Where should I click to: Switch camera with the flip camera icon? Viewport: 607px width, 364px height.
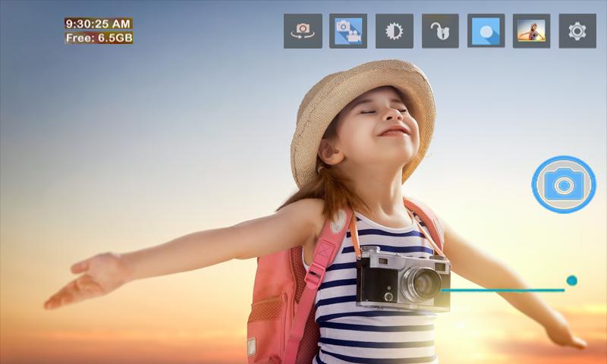(x=303, y=31)
